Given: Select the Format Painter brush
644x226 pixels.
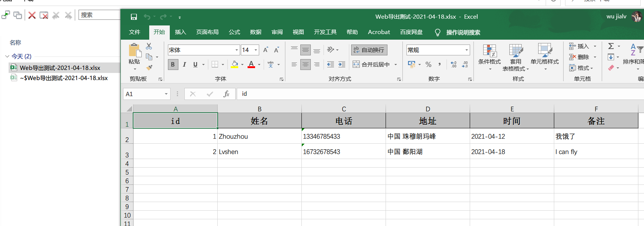Looking at the screenshot, I should 149,68.
